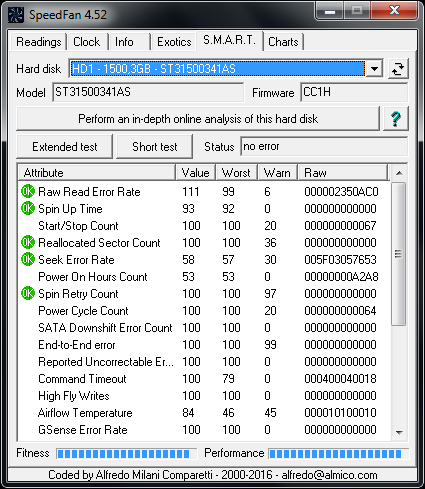Click OK icon next to Reallocated Sector Count
The image size is (425, 489).
(28, 242)
